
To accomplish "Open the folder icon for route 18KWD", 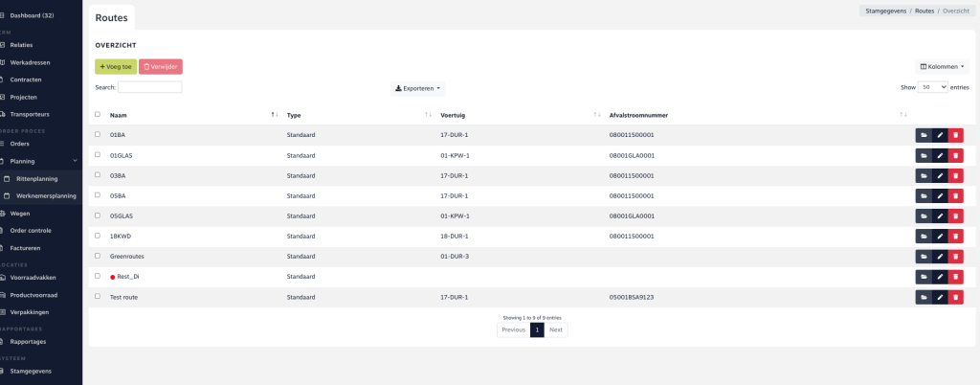I will [x=924, y=236].
